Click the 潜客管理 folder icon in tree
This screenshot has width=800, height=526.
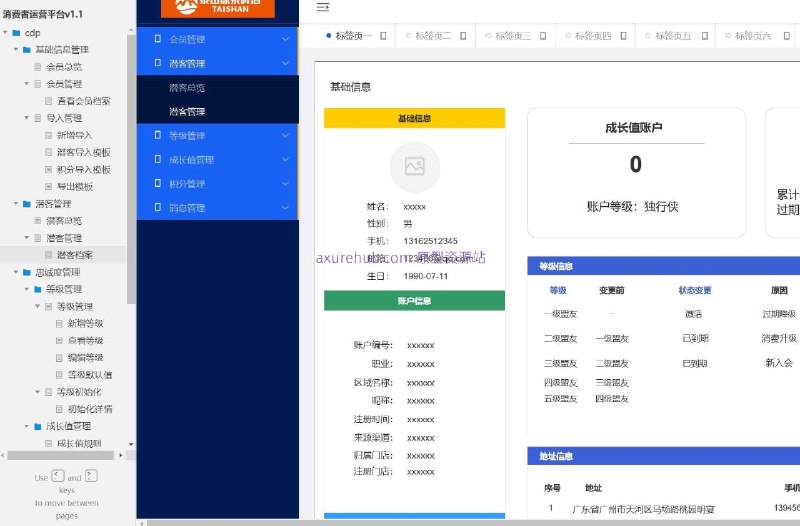coord(27,204)
